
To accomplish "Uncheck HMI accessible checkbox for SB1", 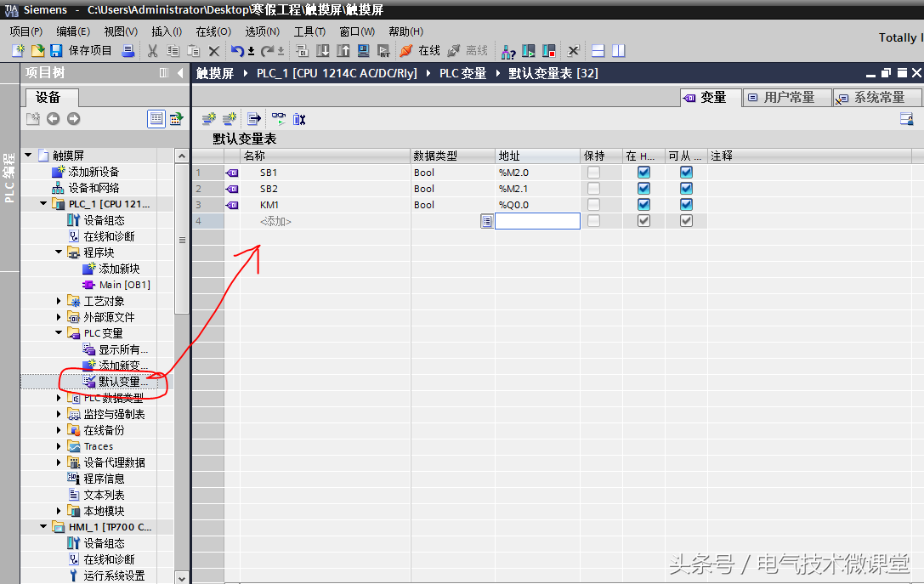I will point(687,172).
